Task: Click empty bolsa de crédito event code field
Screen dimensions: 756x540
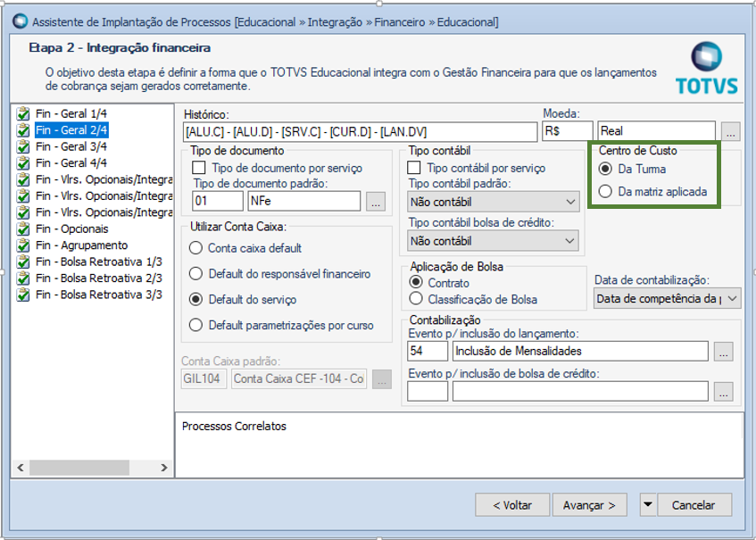Action: pyautogui.click(x=428, y=392)
